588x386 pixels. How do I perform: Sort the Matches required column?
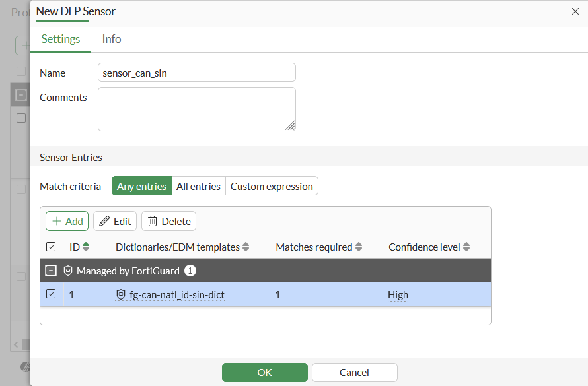pyautogui.click(x=357, y=246)
